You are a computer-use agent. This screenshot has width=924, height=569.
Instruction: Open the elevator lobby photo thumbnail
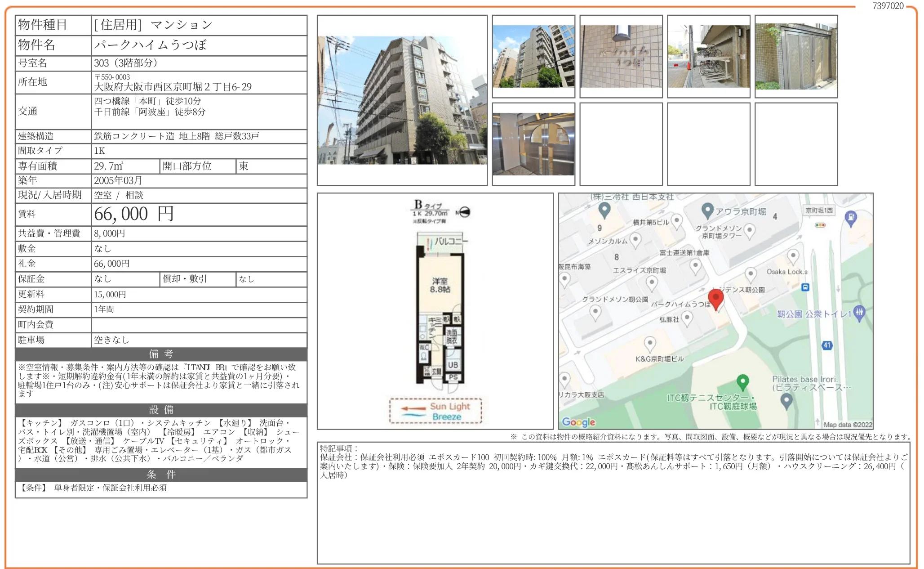(x=533, y=144)
